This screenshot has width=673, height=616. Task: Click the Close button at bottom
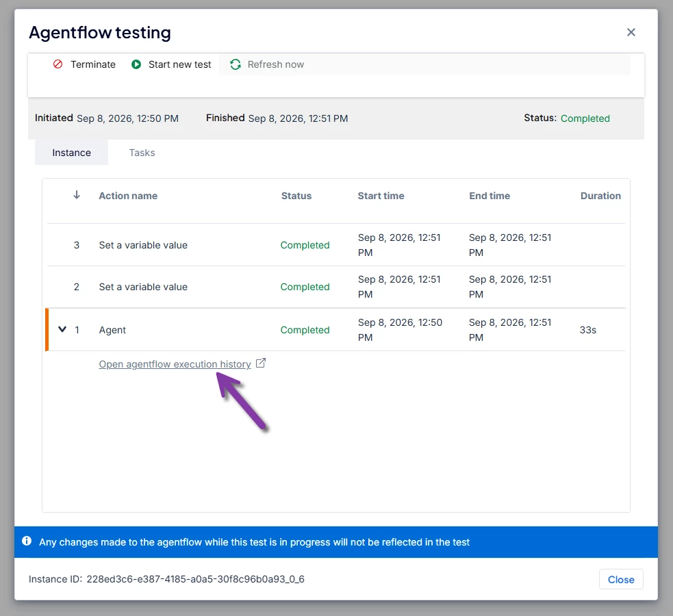click(621, 580)
